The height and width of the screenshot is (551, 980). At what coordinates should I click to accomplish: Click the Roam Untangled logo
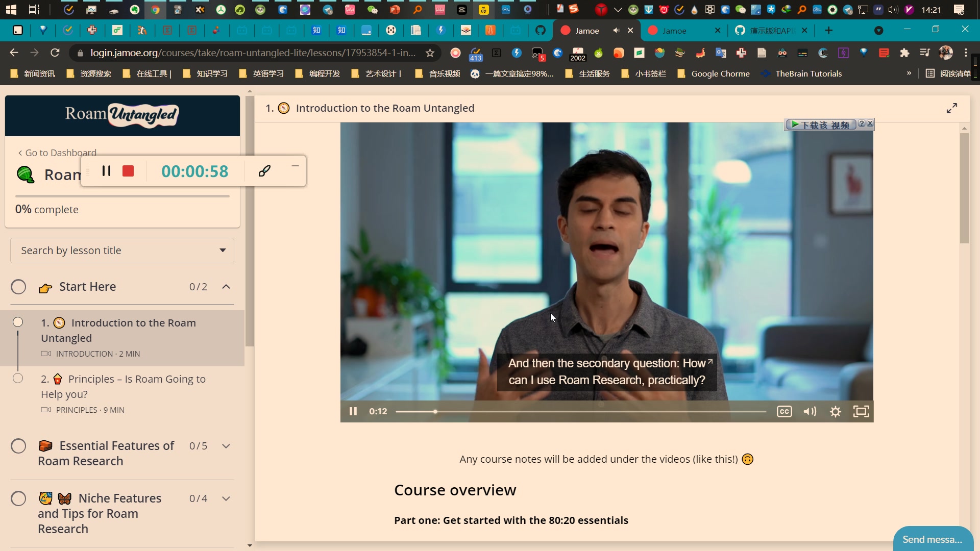tap(122, 115)
